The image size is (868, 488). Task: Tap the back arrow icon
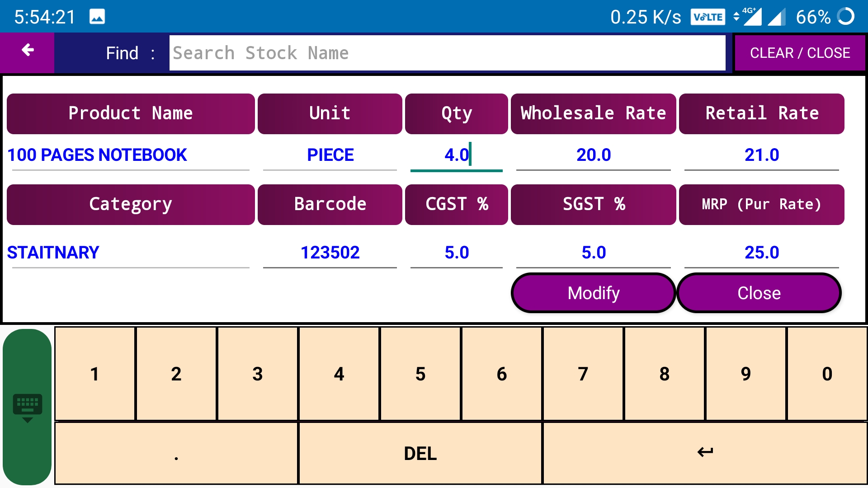(28, 51)
